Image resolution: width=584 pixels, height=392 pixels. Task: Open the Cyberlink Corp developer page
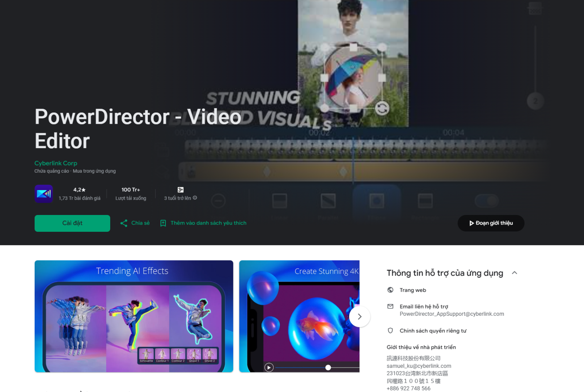[x=56, y=163]
